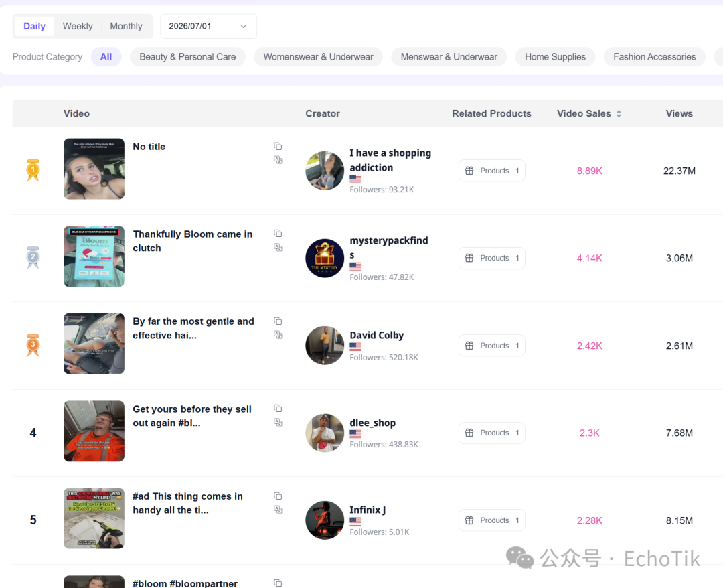723x588 pixels.
Task: Translate 'Get yours before they sell' title
Action: point(278,422)
